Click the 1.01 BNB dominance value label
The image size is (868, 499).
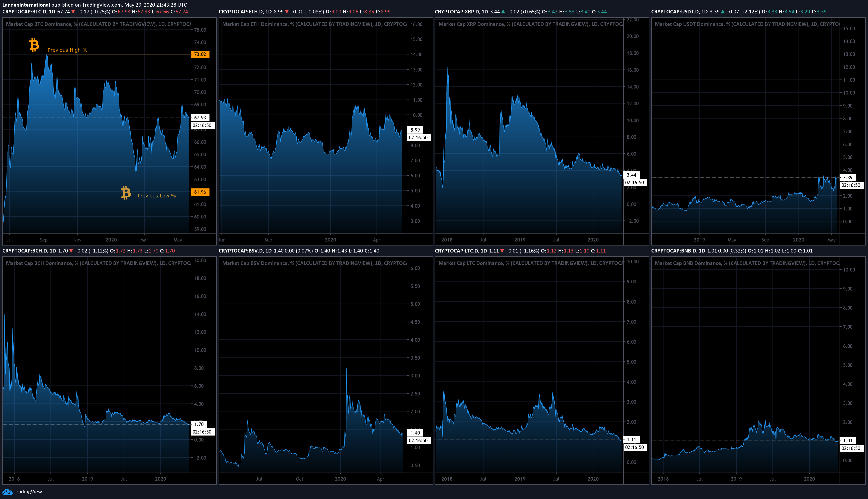tap(848, 441)
